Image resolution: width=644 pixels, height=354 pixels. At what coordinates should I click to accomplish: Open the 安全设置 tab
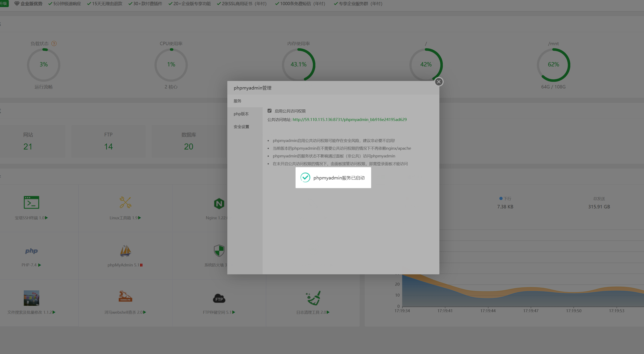click(x=245, y=127)
